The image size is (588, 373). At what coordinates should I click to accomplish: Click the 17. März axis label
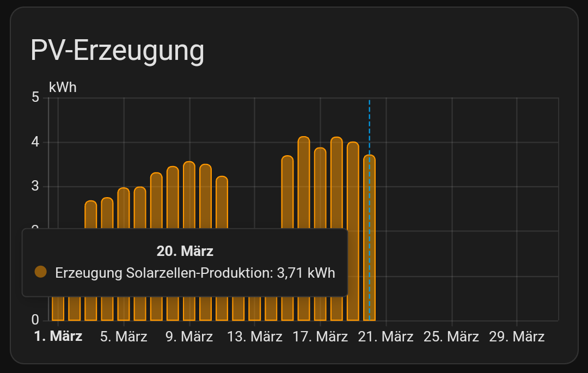tap(320, 337)
